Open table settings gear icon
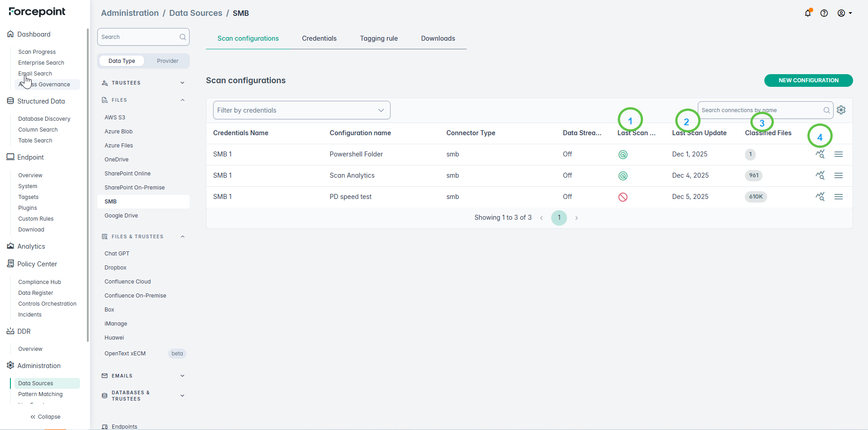This screenshot has width=868, height=430. pos(841,110)
